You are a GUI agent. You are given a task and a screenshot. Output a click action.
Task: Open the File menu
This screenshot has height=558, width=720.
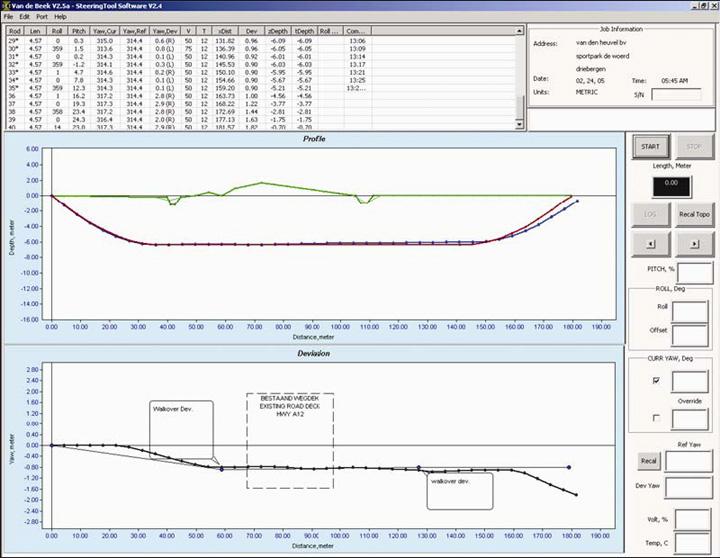pyautogui.click(x=9, y=17)
